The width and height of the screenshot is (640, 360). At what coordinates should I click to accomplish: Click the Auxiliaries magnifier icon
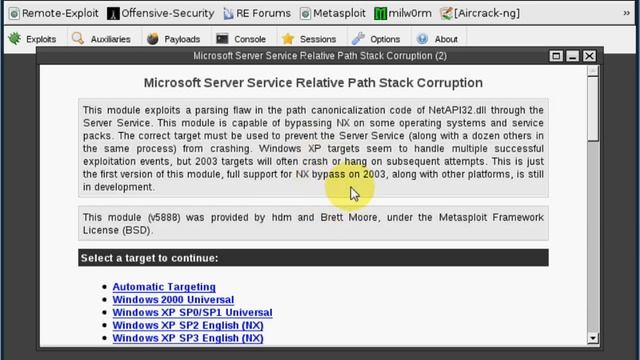coord(78,39)
